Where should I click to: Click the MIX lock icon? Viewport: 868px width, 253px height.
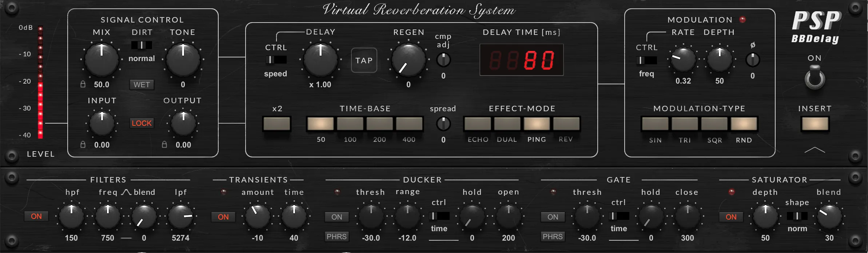click(83, 84)
